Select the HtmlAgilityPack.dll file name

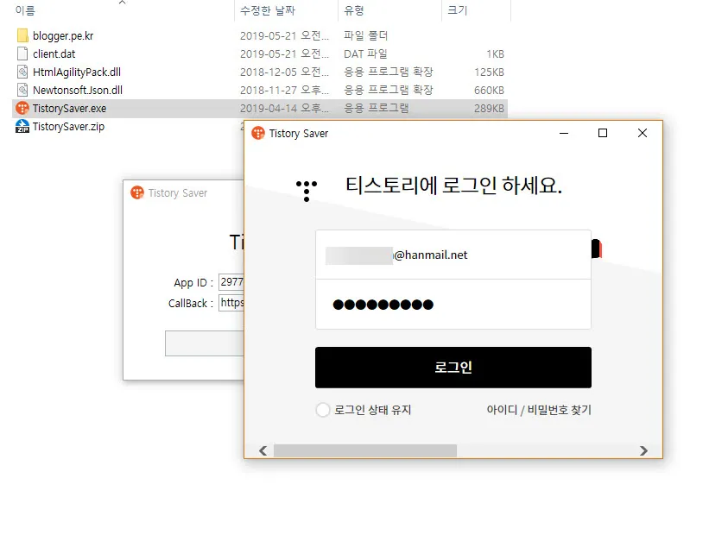pos(77,72)
